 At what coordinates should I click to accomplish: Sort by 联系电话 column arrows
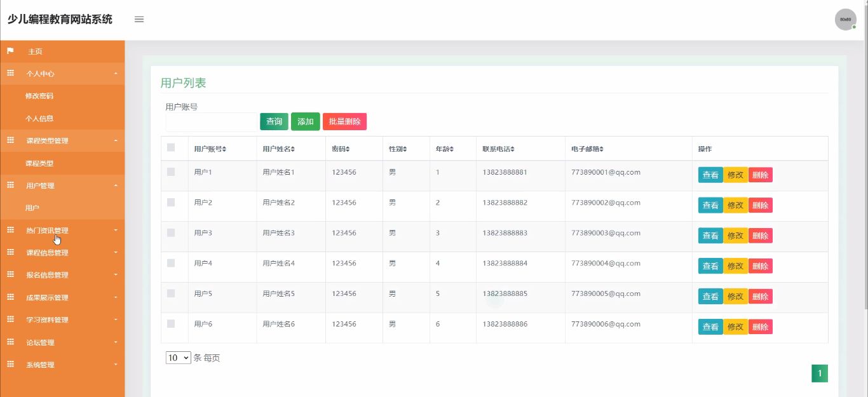pos(512,149)
